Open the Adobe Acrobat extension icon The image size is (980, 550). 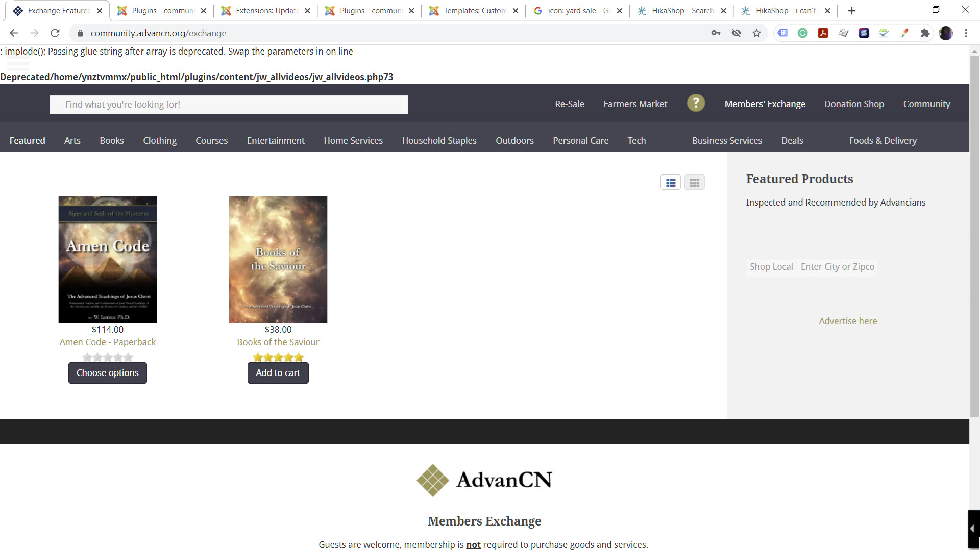coord(823,33)
